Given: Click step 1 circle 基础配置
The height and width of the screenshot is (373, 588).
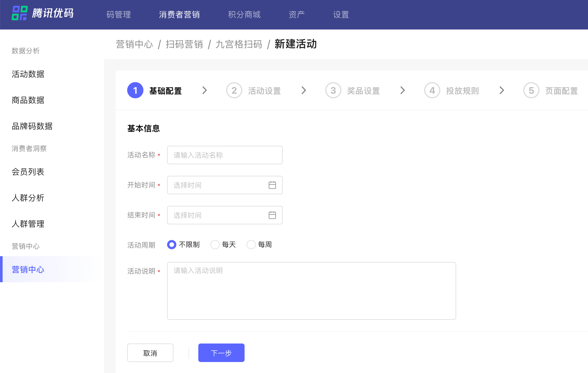Looking at the screenshot, I should coord(135,91).
